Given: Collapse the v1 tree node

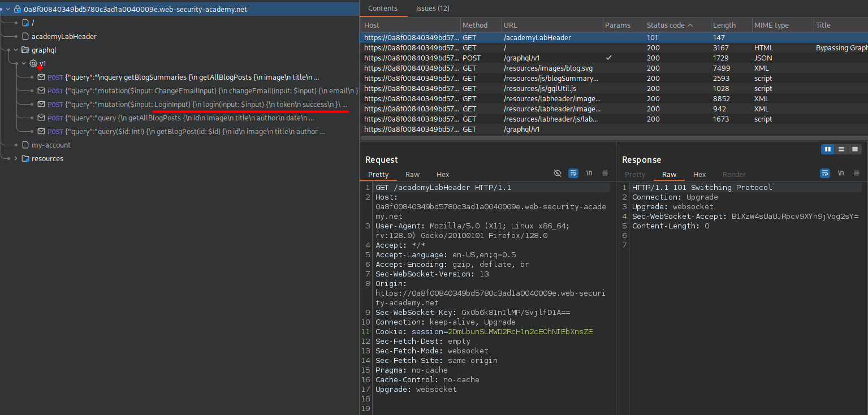Looking at the screenshot, I should click(x=24, y=63).
